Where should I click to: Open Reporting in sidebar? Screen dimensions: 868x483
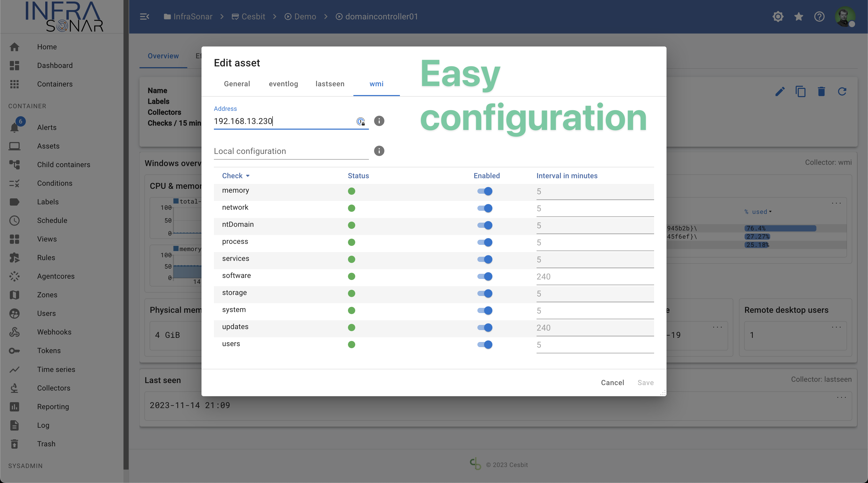[53, 407]
